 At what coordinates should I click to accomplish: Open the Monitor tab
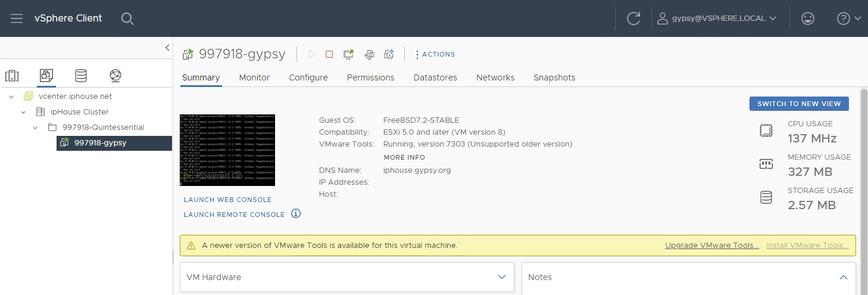pyautogui.click(x=254, y=77)
